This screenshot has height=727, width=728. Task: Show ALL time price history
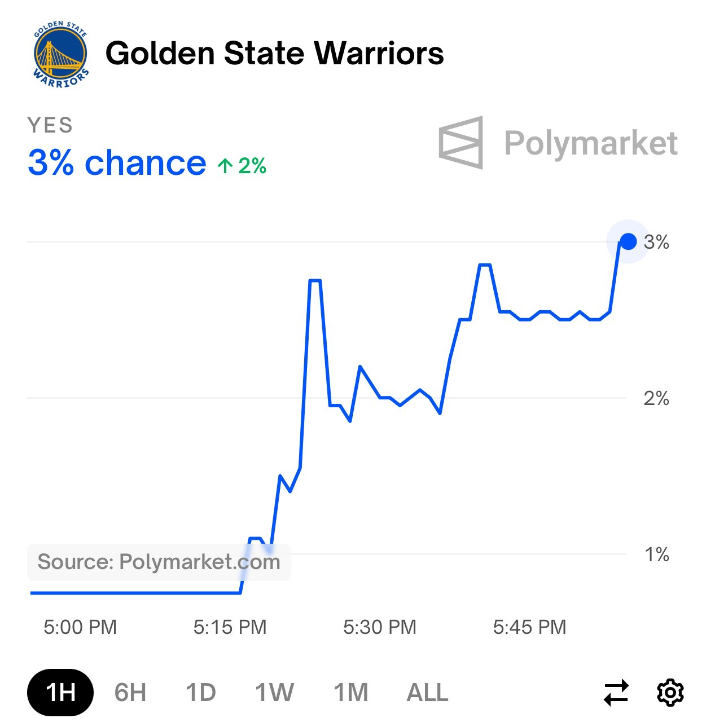(x=427, y=692)
